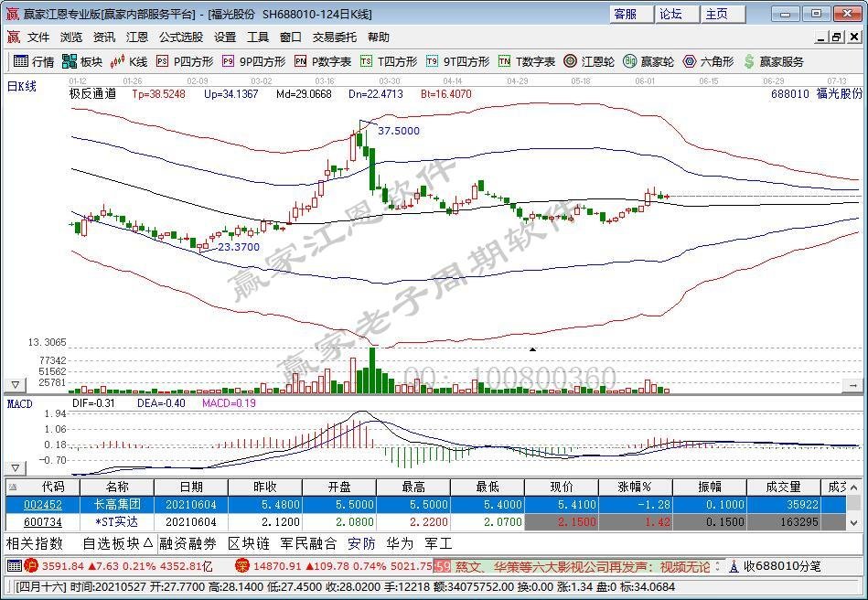Click the calculator icon in status bar

click(x=15, y=566)
